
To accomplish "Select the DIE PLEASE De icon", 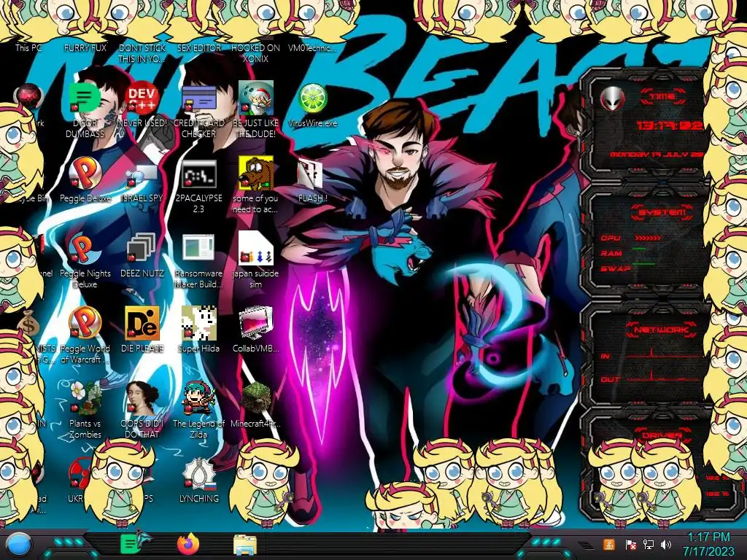I will pyautogui.click(x=142, y=323).
